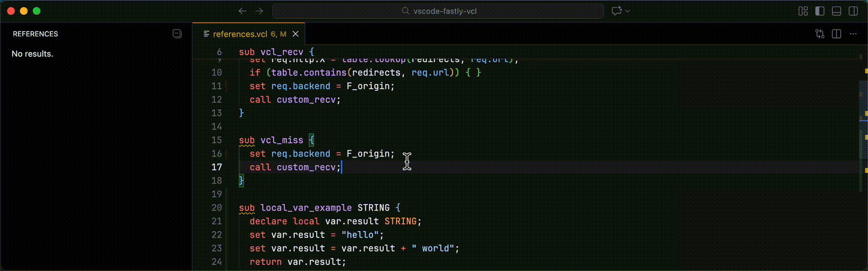Close the references.vcl tab
This screenshot has width=868, height=271.
point(296,34)
